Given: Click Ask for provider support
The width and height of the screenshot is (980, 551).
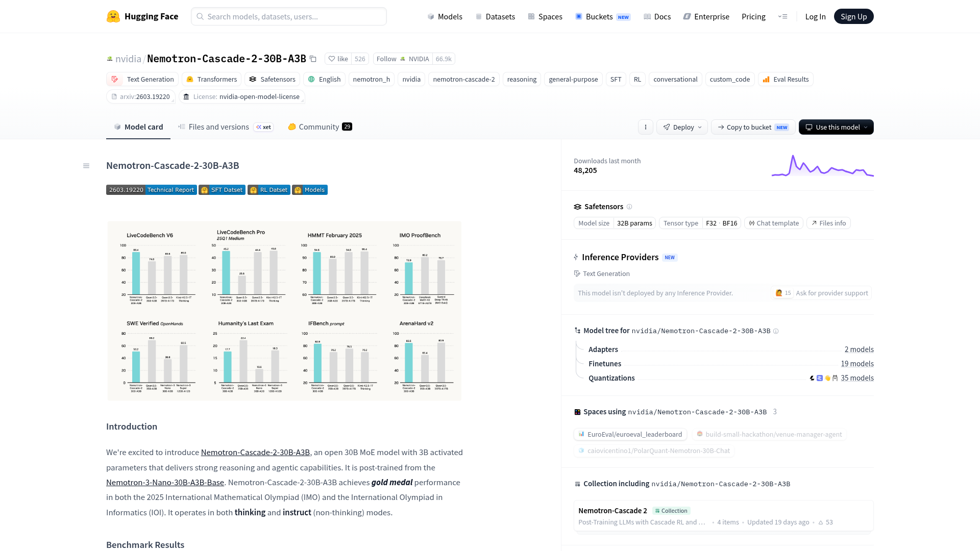Looking at the screenshot, I should tap(832, 293).
